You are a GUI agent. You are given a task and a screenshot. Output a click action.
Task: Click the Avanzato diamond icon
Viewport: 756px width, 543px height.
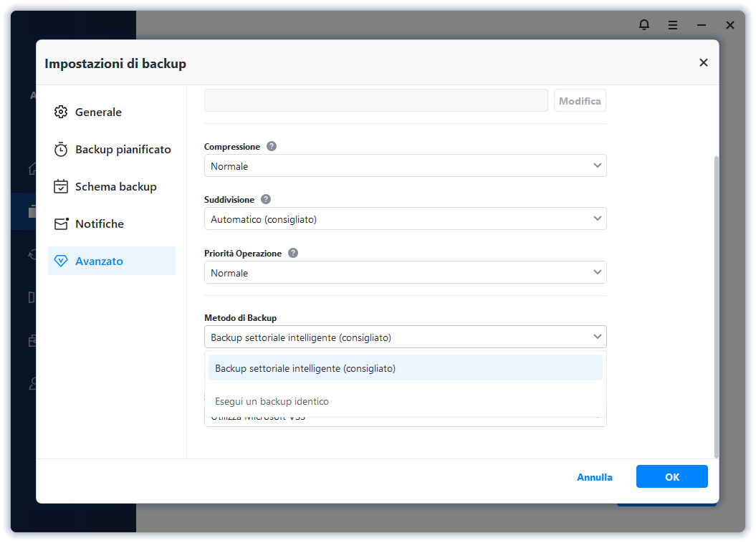[61, 261]
